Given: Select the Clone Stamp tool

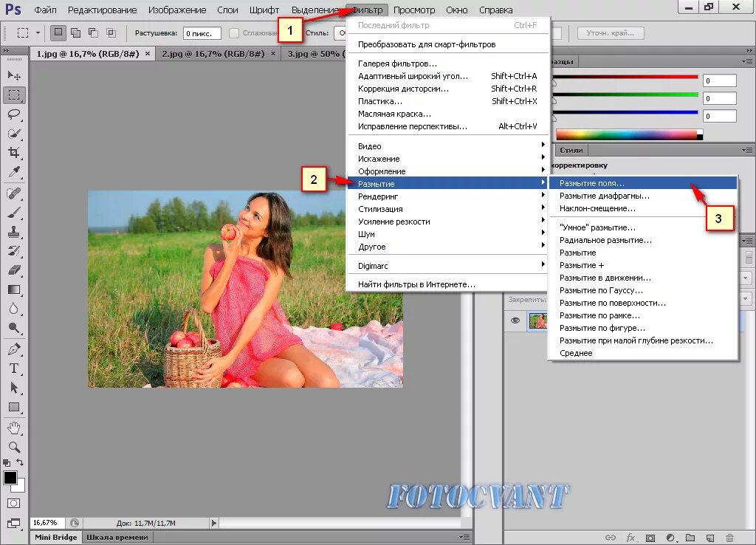Looking at the screenshot, I should [x=14, y=232].
